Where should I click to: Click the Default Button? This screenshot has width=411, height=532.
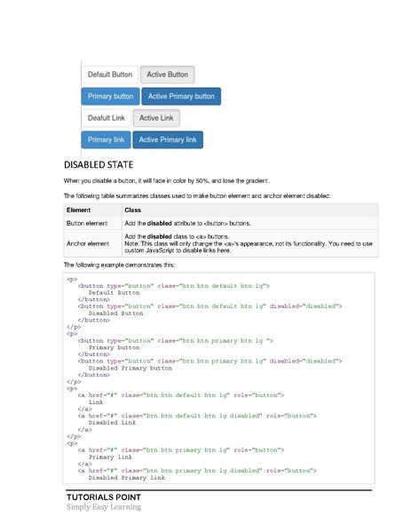click(x=110, y=75)
